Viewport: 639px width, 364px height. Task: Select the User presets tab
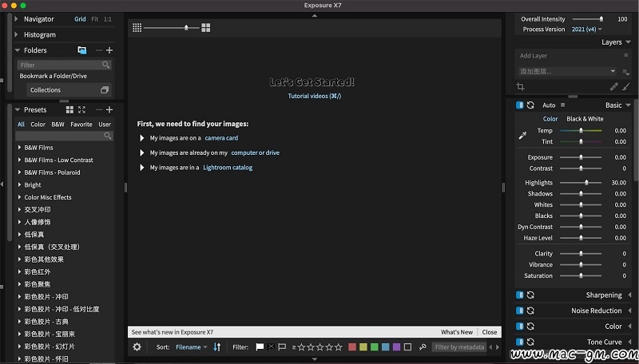105,125
